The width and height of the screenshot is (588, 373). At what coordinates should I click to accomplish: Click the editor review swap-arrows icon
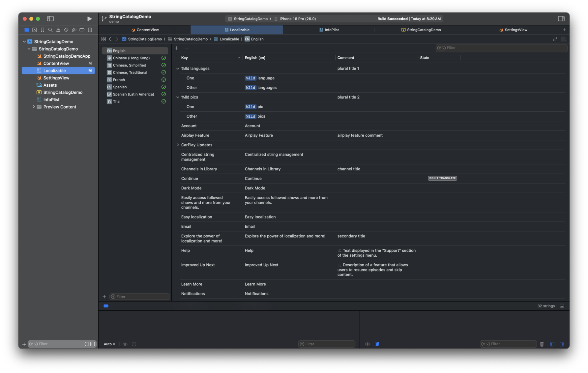[x=555, y=39]
